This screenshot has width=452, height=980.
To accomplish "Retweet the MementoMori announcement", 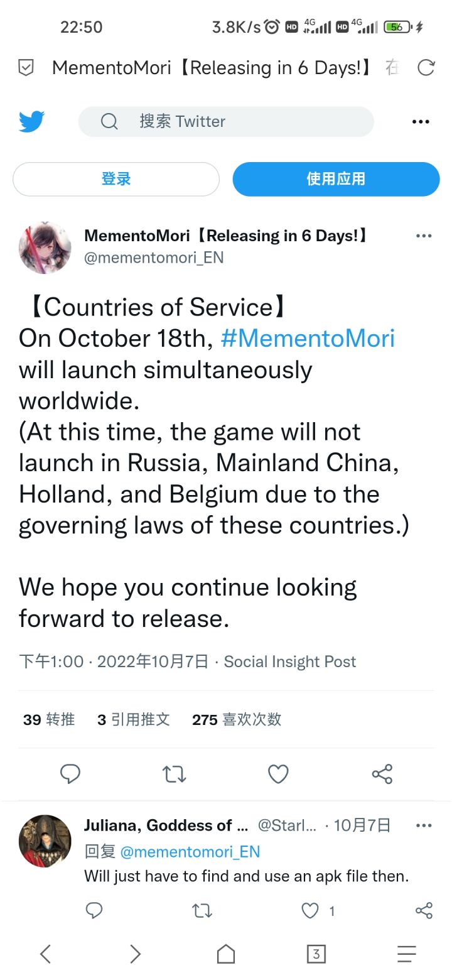I will point(175,774).
